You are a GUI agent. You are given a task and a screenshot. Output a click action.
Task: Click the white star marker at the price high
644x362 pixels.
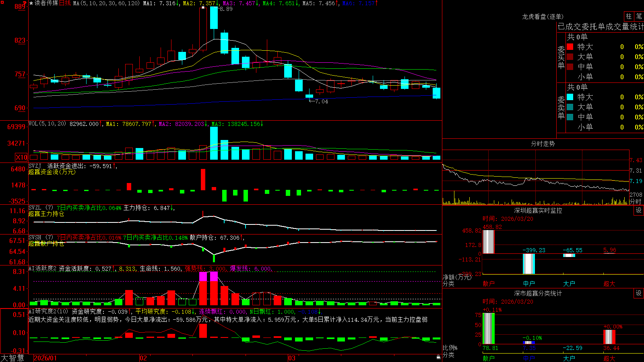pyautogui.click(x=203, y=8)
